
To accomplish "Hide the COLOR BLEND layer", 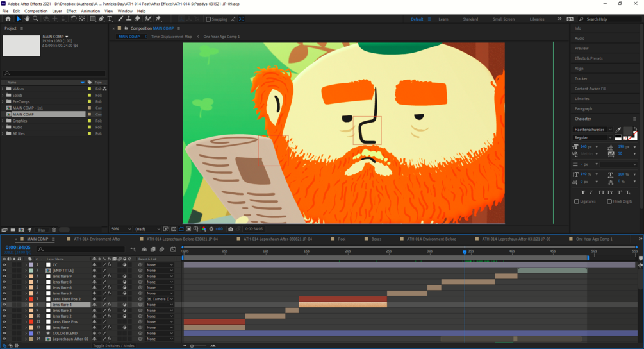I will pos(4,333).
